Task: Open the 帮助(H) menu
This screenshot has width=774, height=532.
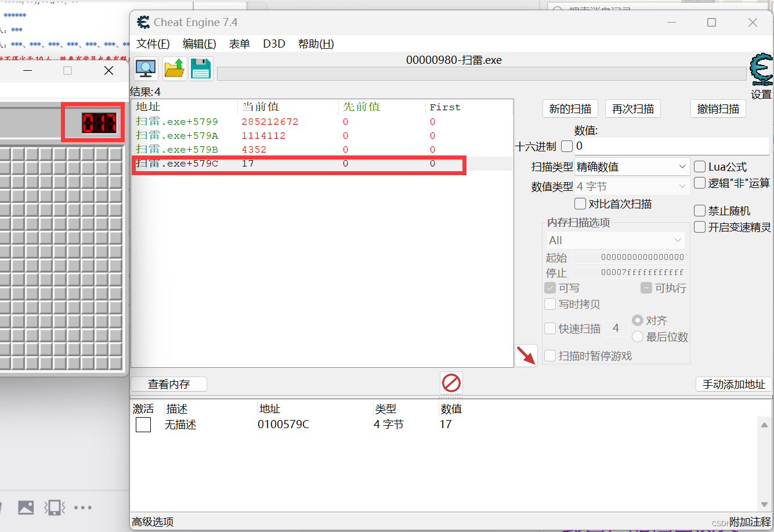Action: (x=316, y=44)
